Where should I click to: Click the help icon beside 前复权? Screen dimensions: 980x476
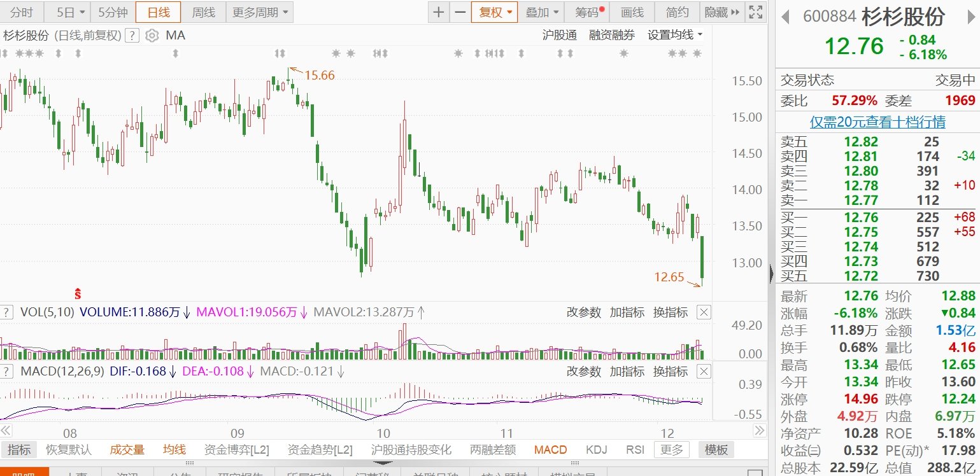132,36
